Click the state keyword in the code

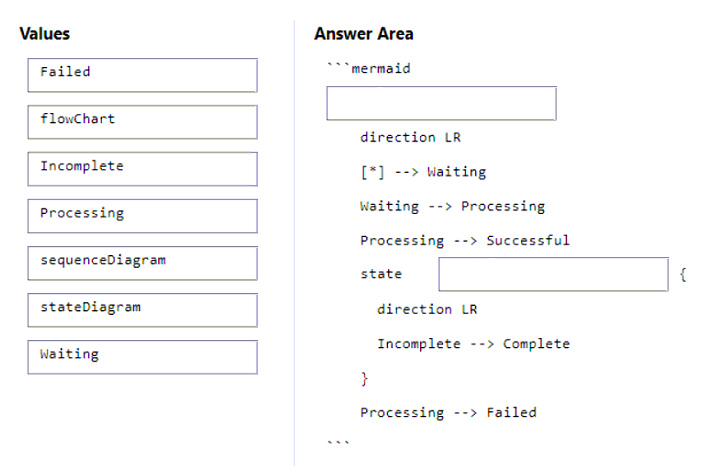(381, 274)
